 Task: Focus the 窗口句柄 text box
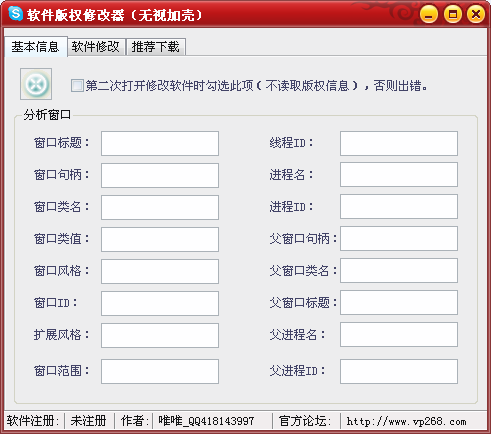pos(160,175)
